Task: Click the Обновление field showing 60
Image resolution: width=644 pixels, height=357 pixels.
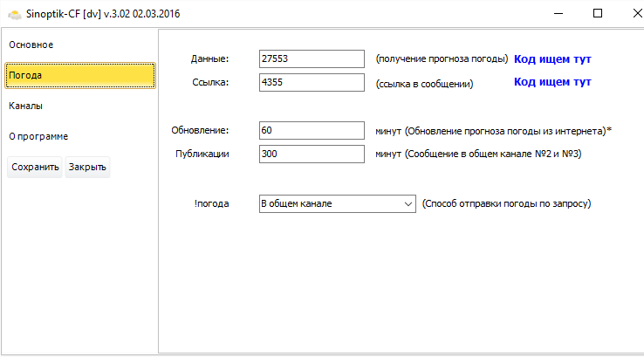Action: (312, 130)
